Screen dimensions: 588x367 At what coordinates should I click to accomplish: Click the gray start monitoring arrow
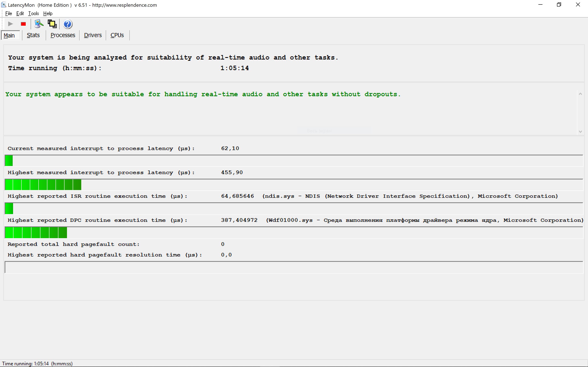[10, 24]
